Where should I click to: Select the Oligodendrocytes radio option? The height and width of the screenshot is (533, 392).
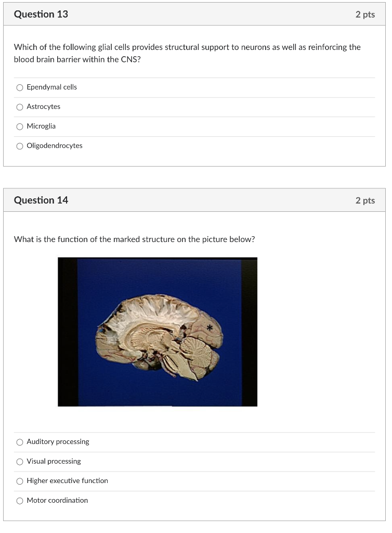[x=20, y=146]
